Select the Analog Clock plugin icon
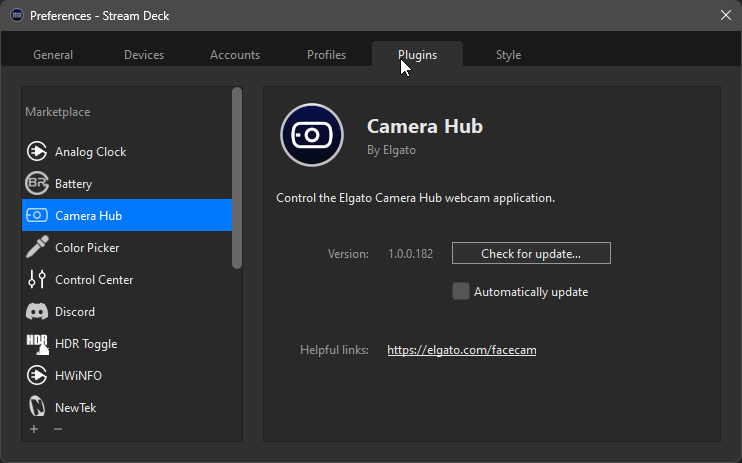742x463 pixels. (37, 151)
